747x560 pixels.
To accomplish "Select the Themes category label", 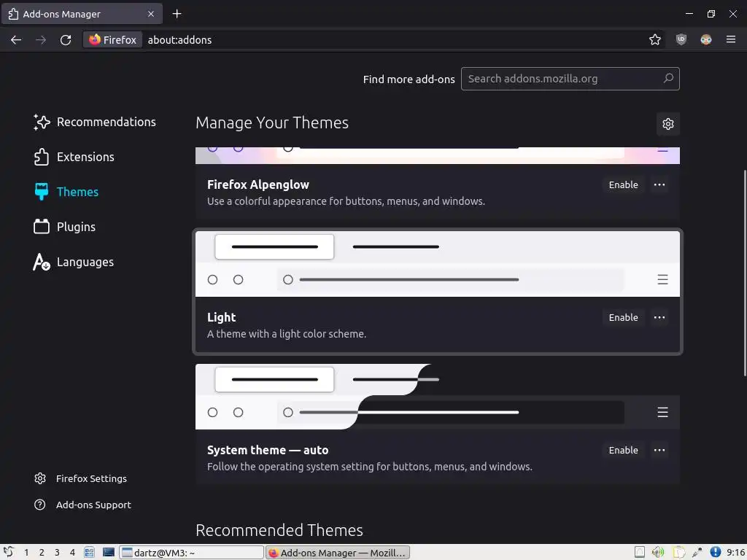I will pyautogui.click(x=77, y=192).
